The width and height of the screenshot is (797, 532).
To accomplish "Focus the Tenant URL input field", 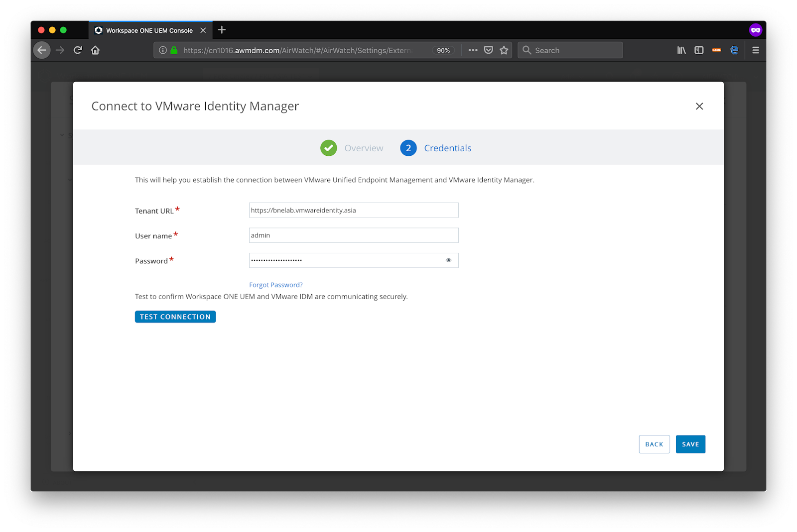I will tap(354, 210).
